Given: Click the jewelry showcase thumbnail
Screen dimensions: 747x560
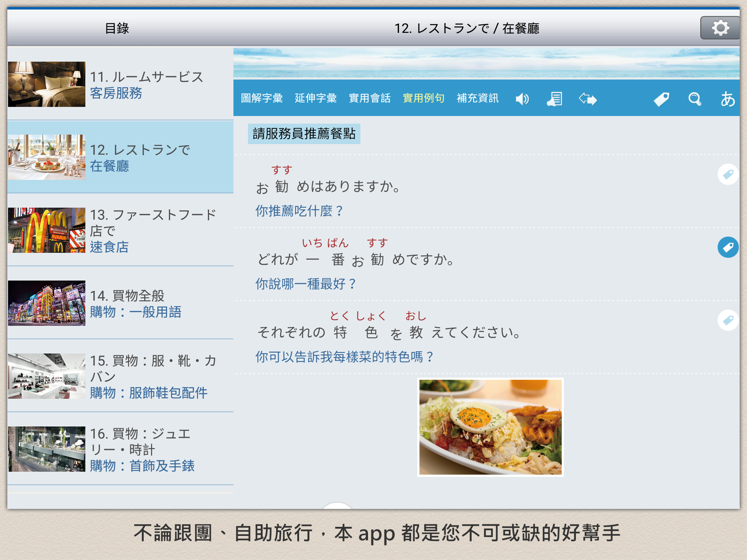Looking at the screenshot, I should (47, 449).
